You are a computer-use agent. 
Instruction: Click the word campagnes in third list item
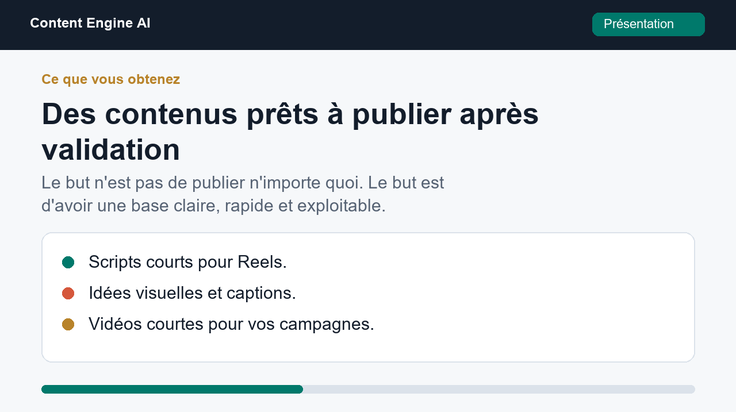(327, 324)
